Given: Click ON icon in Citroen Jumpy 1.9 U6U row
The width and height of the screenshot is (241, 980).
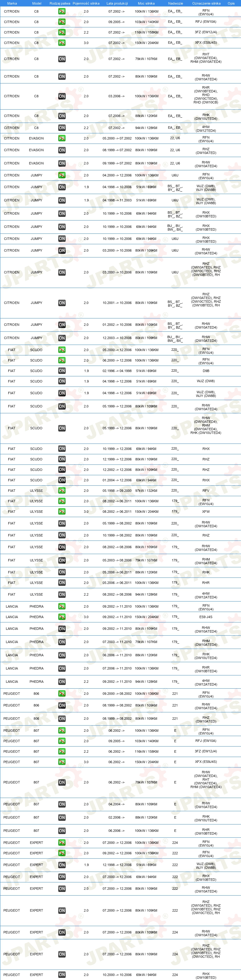Looking at the screenshot, I should [x=62, y=200].
